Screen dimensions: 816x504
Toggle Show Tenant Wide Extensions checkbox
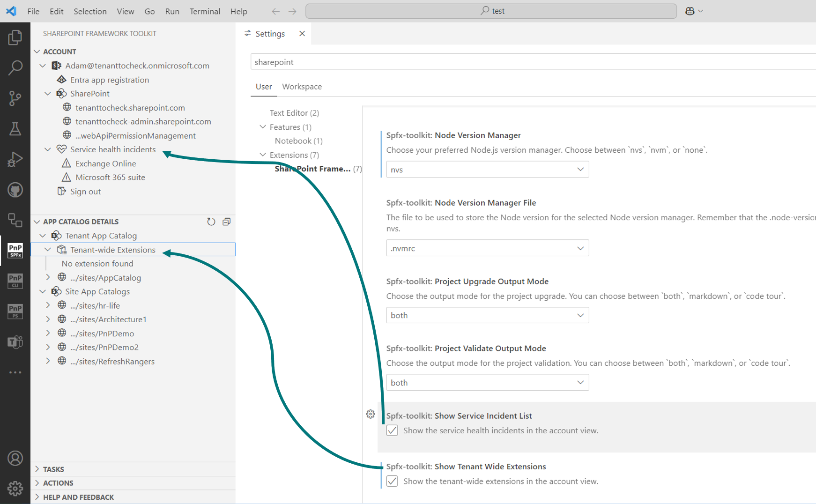pyautogui.click(x=392, y=481)
